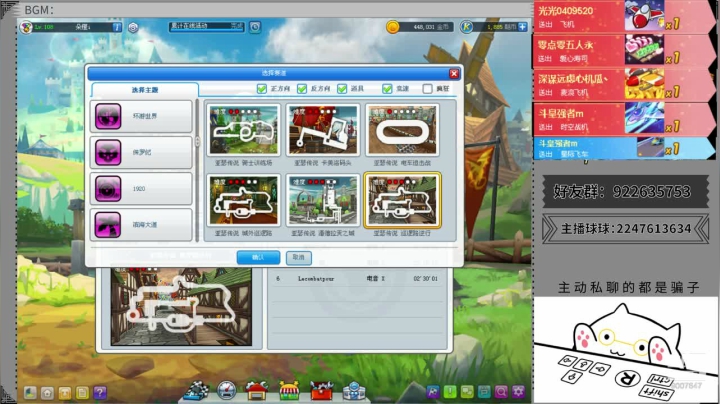Select the 卡美洛码头 track thumbnail
The image size is (720, 404).
[323, 130]
